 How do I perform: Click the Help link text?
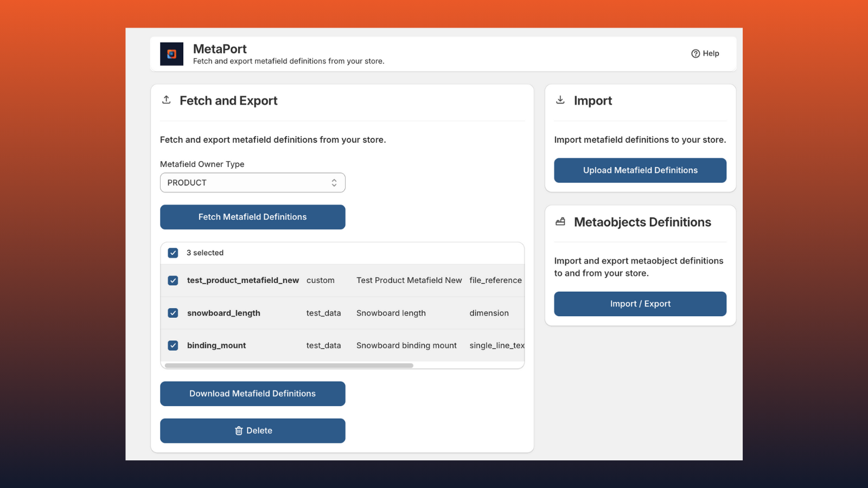pyautogui.click(x=711, y=54)
